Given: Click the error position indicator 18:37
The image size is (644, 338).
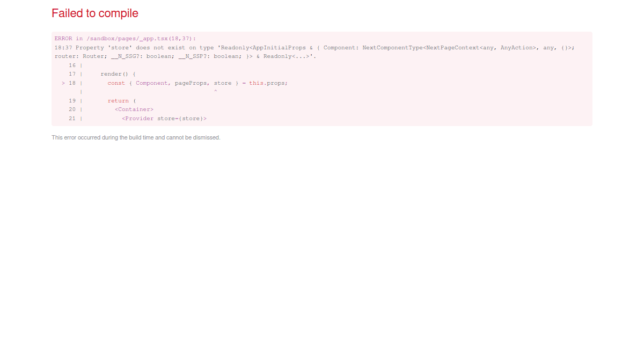Looking at the screenshot, I should (x=60, y=47).
